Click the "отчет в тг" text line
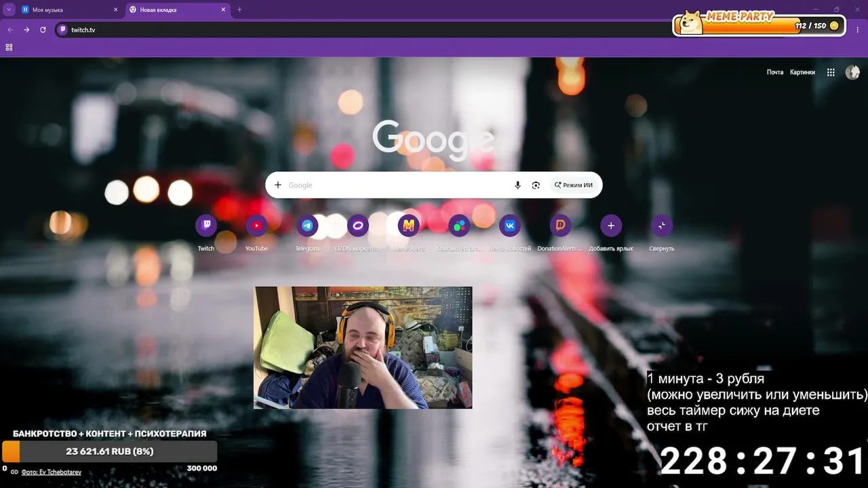Image resolution: width=868 pixels, height=488 pixels. [677, 426]
